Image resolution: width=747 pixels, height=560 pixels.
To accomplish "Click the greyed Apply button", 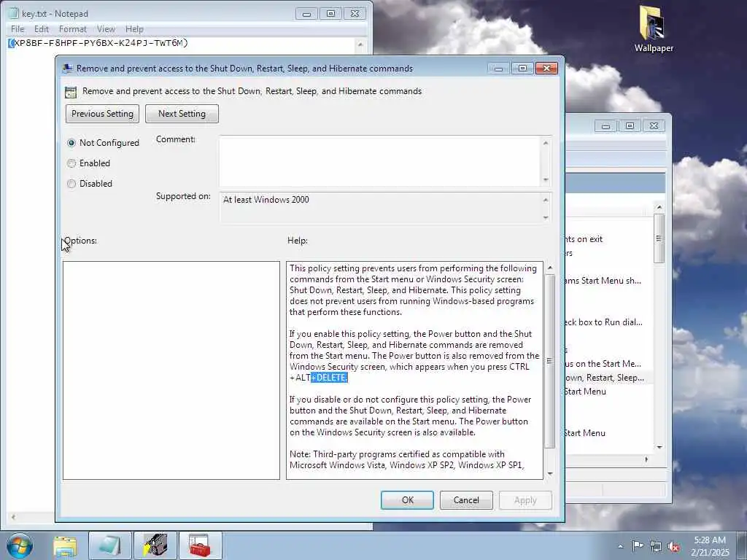I will [x=525, y=500].
